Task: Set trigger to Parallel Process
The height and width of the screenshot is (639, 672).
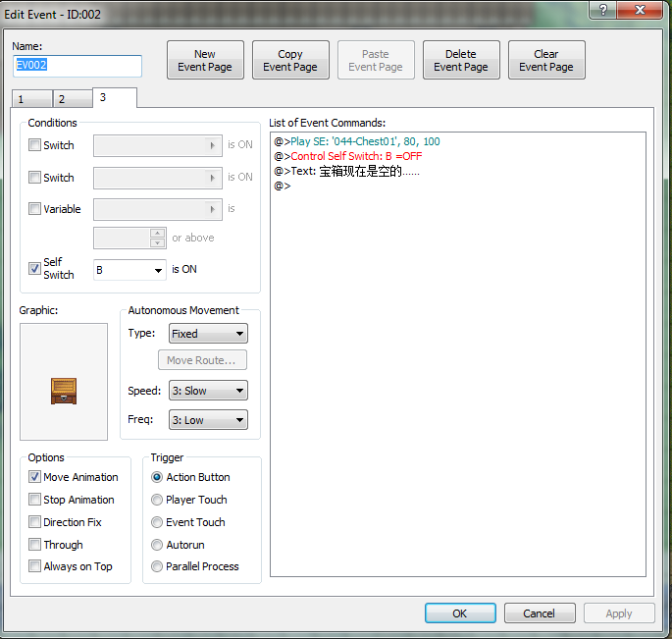Action: [157, 566]
